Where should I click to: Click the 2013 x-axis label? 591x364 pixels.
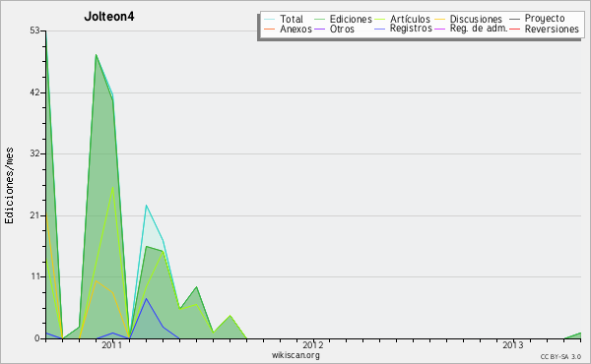pos(513,344)
